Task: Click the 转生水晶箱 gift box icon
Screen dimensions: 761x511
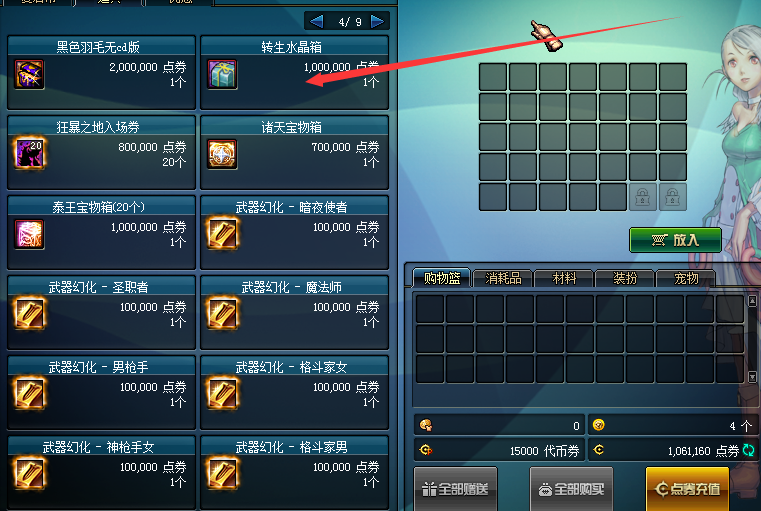Action: click(222, 74)
